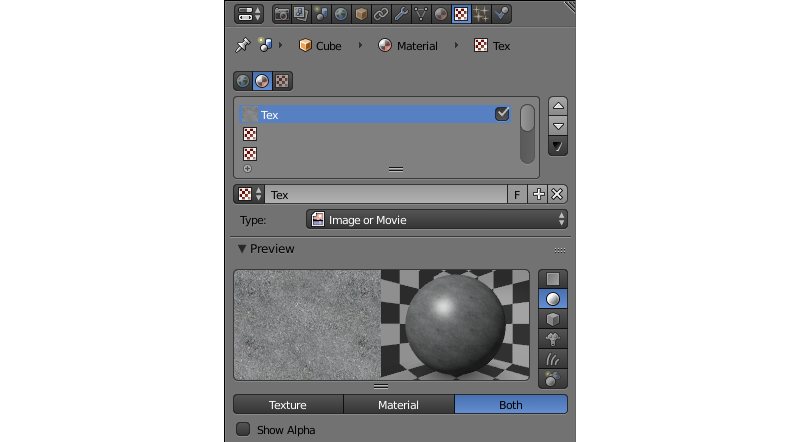Click Material in the breadcrumb path
This screenshot has height=442, width=800.
point(408,46)
